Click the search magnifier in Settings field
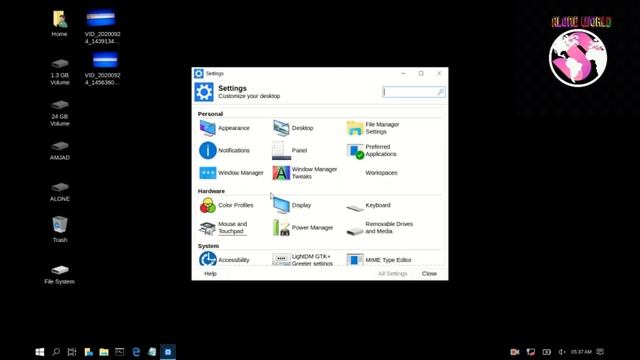This screenshot has width=640, height=360. (440, 92)
